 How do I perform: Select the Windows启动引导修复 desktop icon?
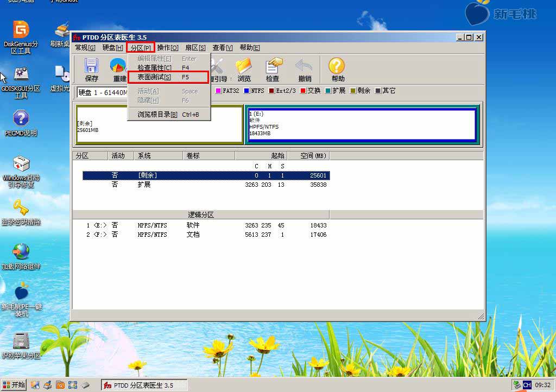21,172
